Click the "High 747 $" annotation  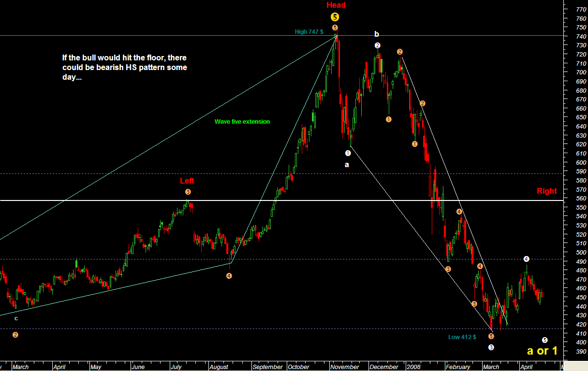(309, 32)
